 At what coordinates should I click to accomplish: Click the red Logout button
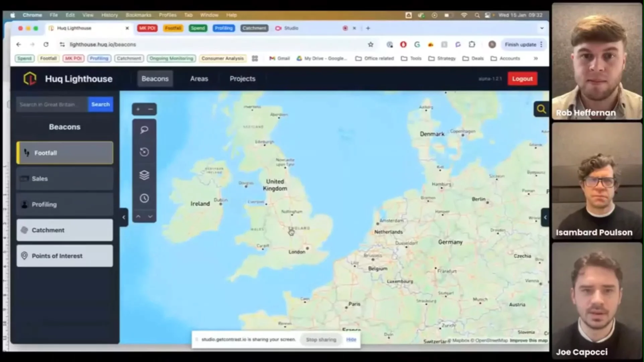coord(522,79)
